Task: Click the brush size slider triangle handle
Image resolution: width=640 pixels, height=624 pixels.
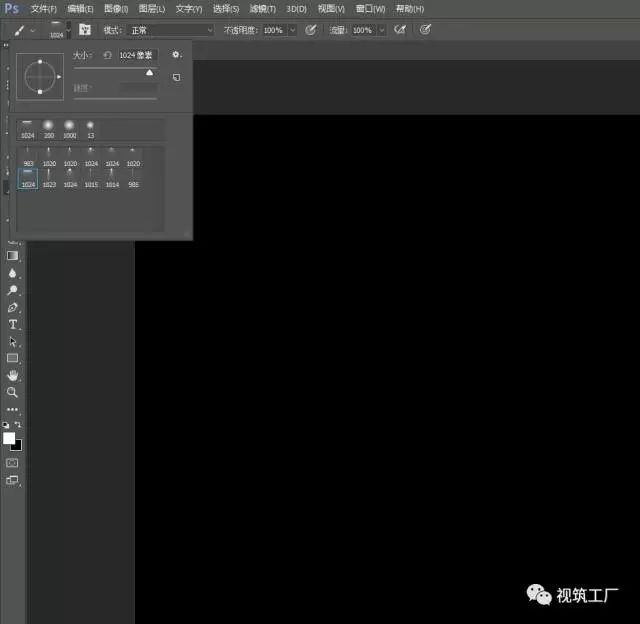Action: click(x=149, y=73)
